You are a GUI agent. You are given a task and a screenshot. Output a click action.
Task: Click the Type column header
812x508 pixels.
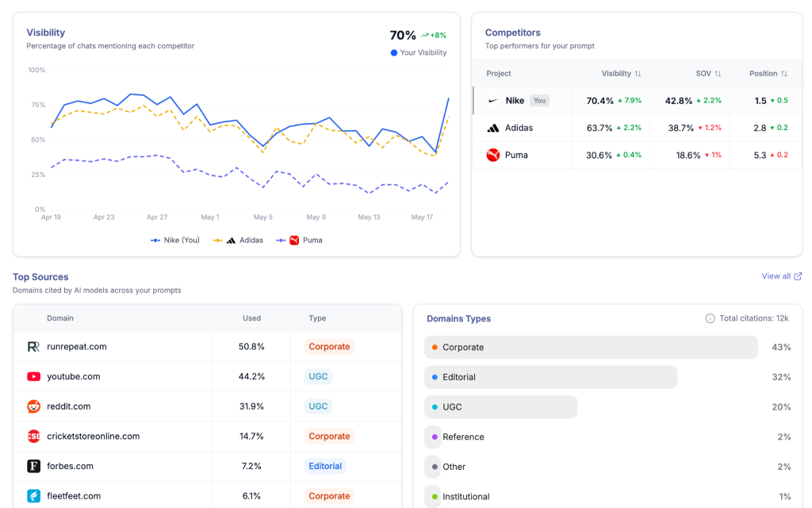tap(317, 318)
